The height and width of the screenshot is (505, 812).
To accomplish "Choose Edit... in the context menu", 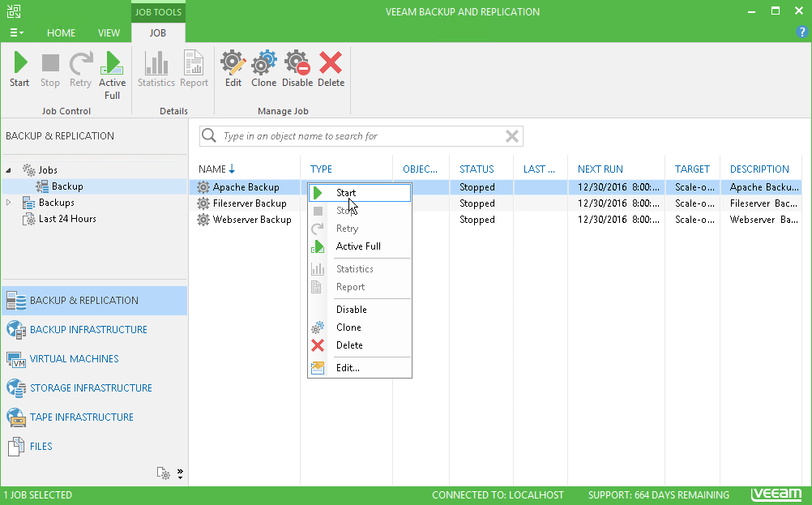I will (360, 368).
